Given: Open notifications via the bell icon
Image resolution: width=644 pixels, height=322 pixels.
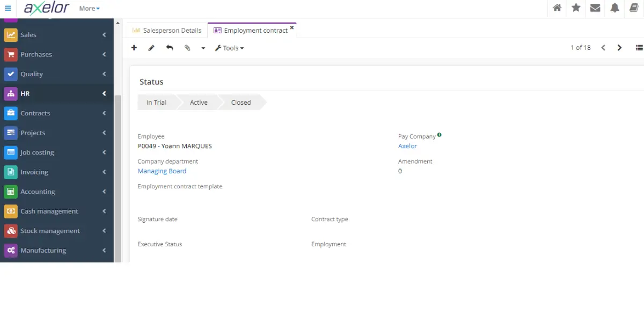Looking at the screenshot, I should click(614, 9).
